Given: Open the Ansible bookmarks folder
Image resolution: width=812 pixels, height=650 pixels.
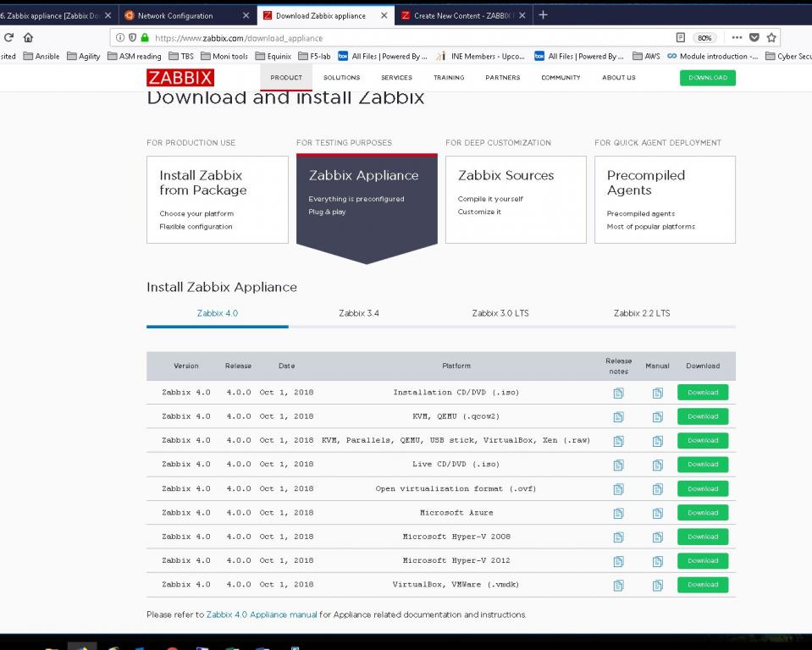Looking at the screenshot, I should pos(41,57).
